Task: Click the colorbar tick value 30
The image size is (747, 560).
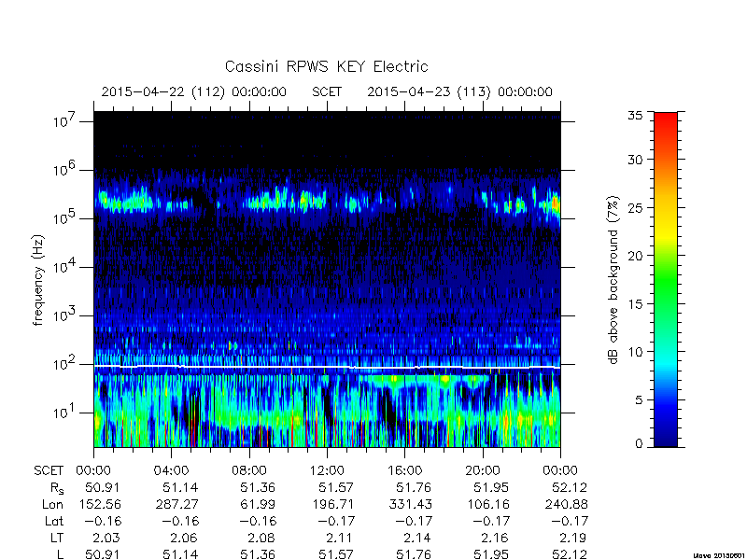Action: [x=635, y=160]
